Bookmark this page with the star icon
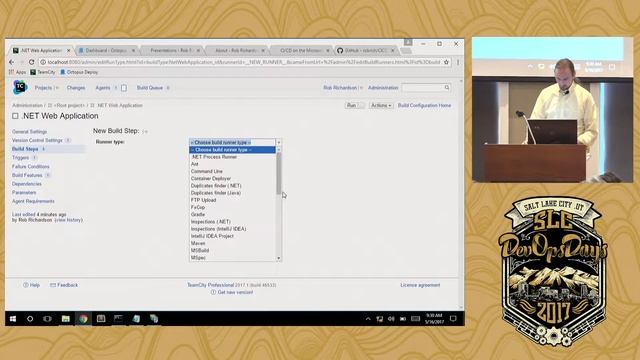Viewport: 640px width, 360px height. pyautogui.click(x=446, y=62)
